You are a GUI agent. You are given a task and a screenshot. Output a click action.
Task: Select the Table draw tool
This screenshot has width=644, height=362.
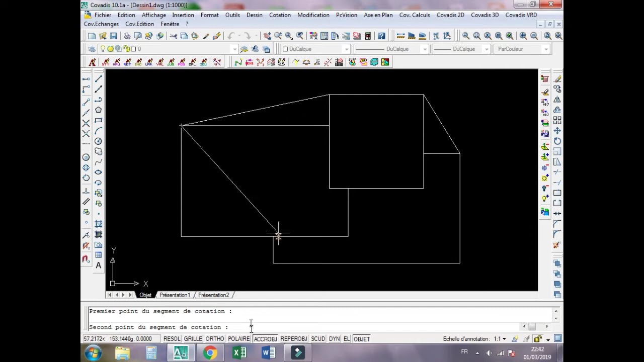click(x=98, y=255)
